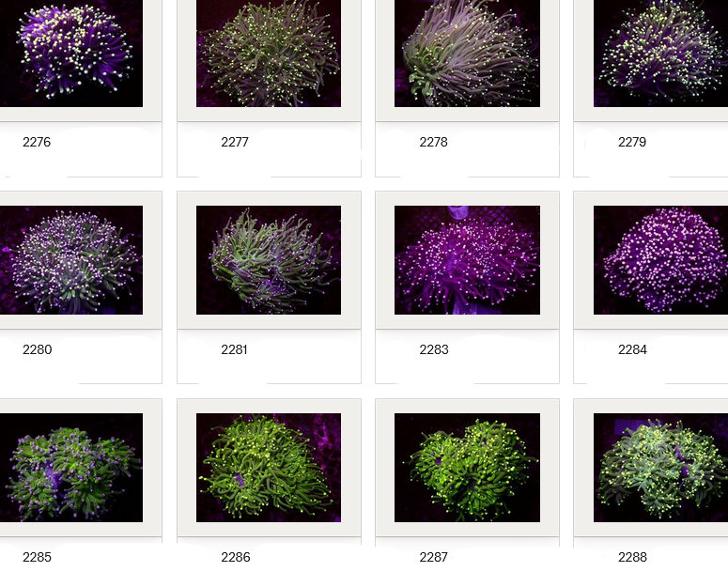728x587 pixels.
Task: Open coral thumbnail numbered 2278
Action: 467,54
